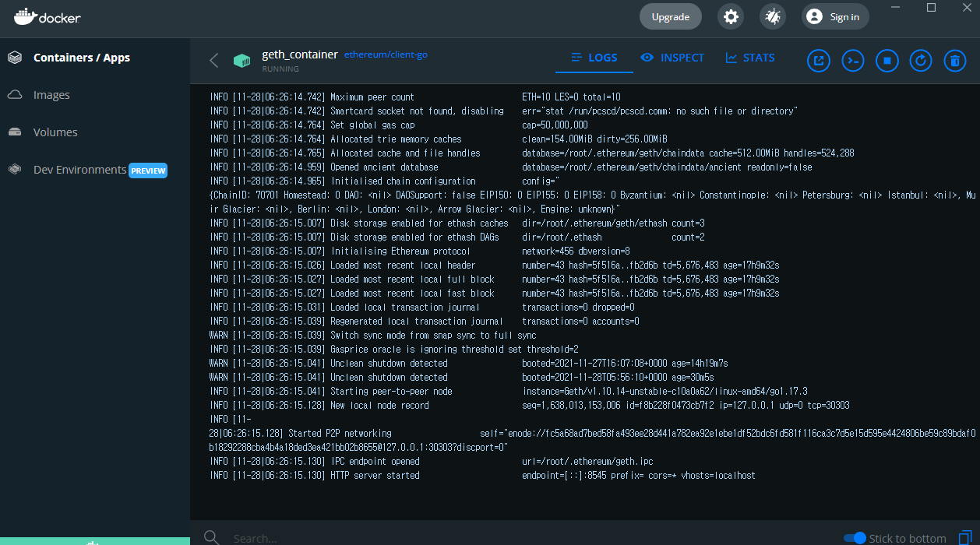This screenshot has height=545, width=980.
Task: Toggle Stick to bottom switch
Action: pos(855,538)
